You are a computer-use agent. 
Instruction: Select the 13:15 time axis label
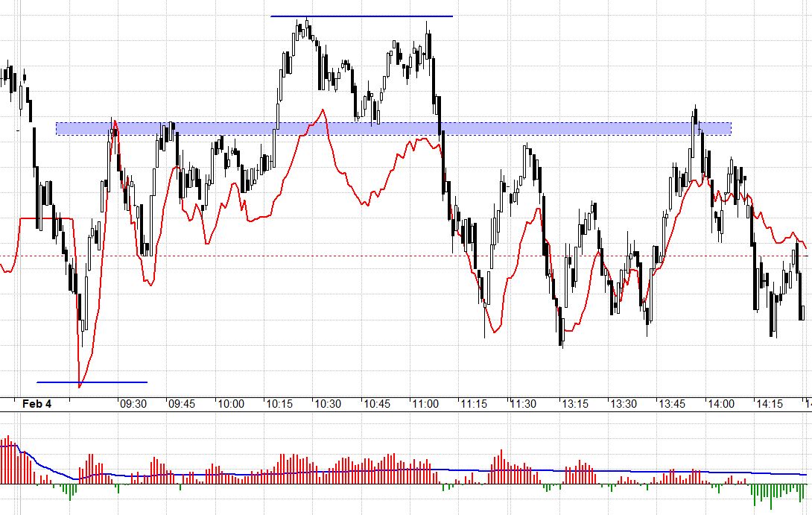click(x=574, y=404)
